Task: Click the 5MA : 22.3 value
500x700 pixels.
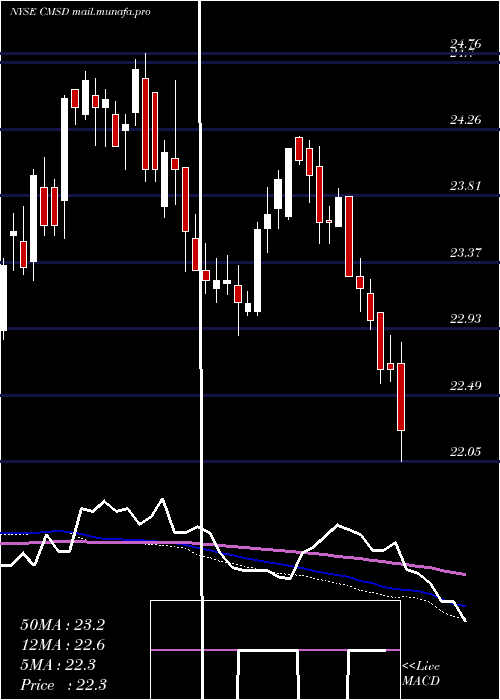Action: coord(58,665)
